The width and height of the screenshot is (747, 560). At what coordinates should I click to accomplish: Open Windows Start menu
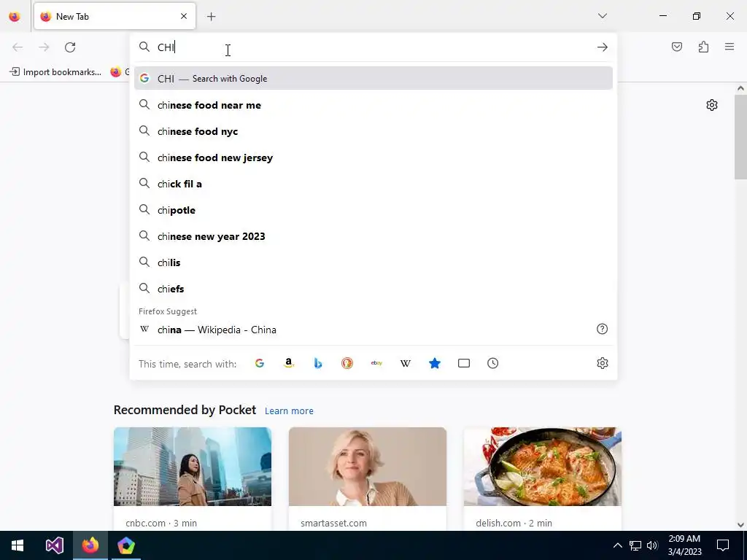[x=18, y=545]
